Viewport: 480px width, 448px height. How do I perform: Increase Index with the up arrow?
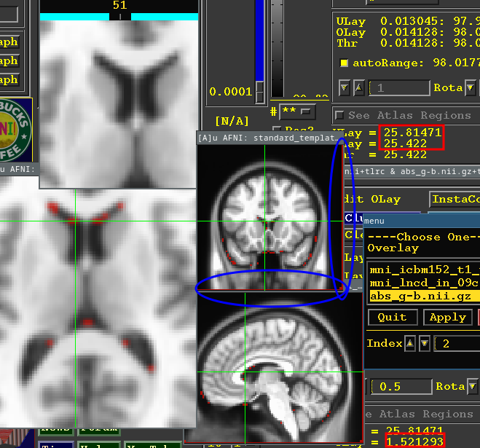411,344
